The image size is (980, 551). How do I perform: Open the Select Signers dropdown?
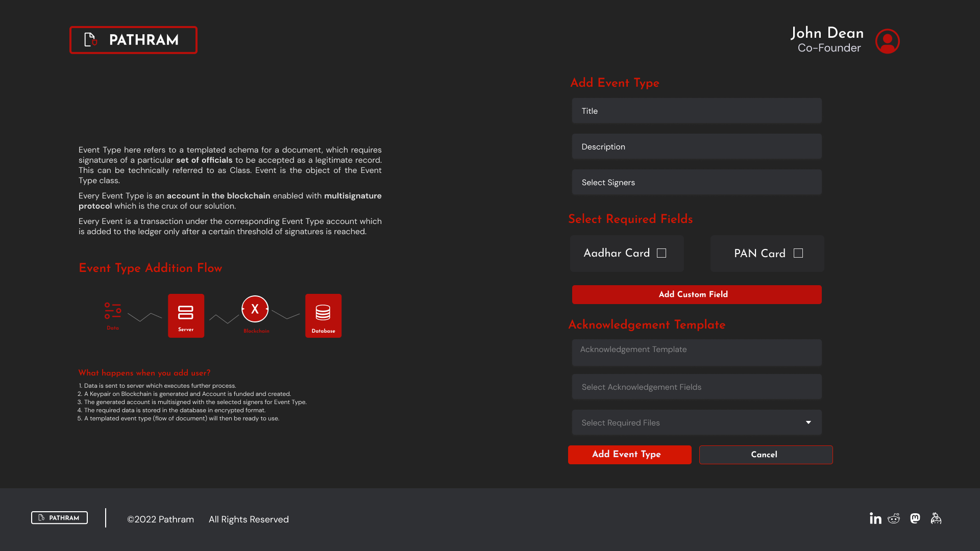pyautogui.click(x=696, y=182)
